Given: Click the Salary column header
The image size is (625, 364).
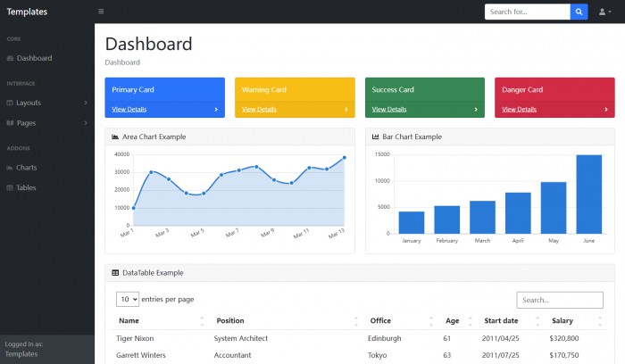Looking at the screenshot, I should 562,321.
